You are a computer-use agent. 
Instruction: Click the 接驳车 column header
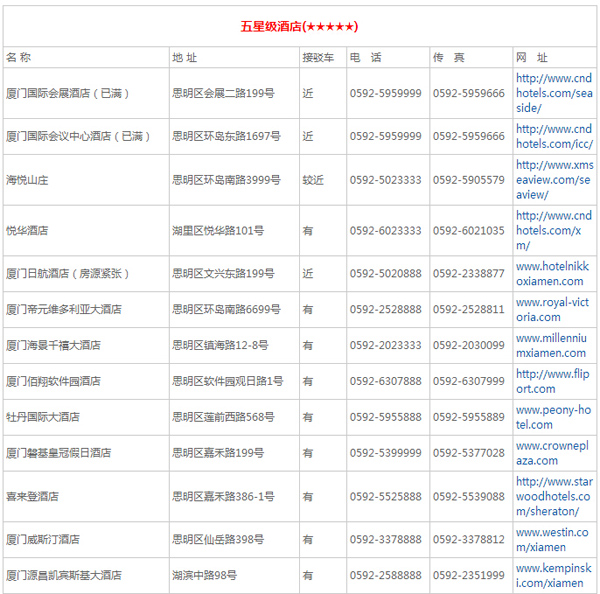(x=318, y=57)
